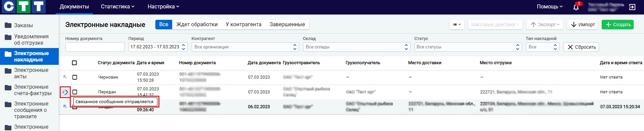
Task: Open Электронные счета-фактуры in the sidebar
Action: click(x=29, y=90)
